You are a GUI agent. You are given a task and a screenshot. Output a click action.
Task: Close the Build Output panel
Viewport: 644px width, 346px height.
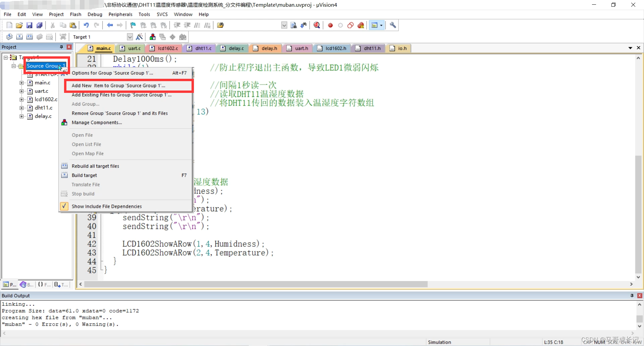click(640, 296)
